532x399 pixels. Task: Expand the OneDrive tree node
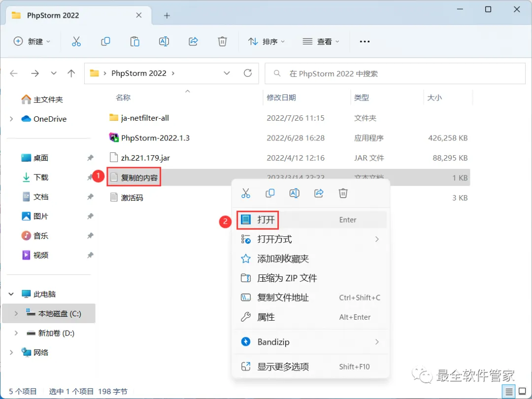click(11, 119)
